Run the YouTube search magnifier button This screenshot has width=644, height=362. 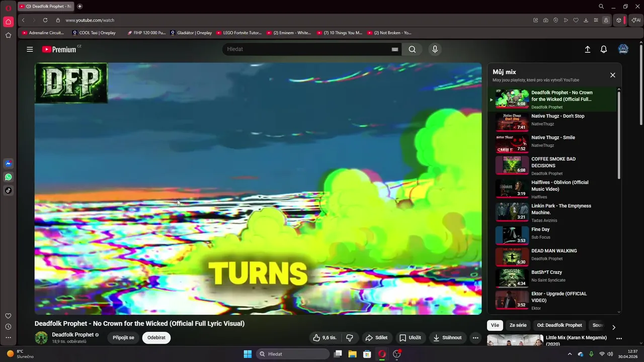pyautogui.click(x=412, y=49)
